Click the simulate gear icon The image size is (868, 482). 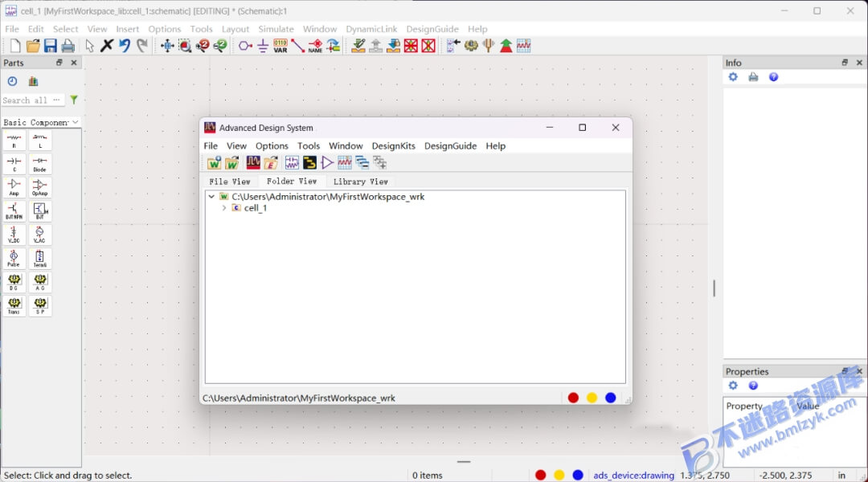tap(471, 46)
